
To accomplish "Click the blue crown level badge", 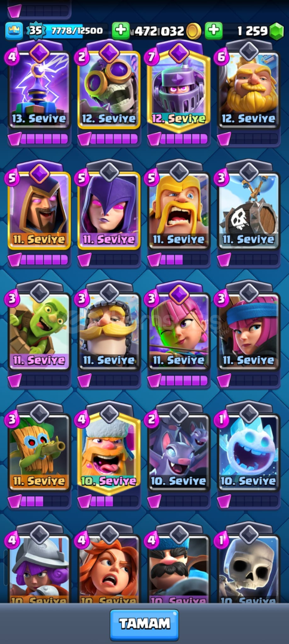I will [x=14, y=31].
